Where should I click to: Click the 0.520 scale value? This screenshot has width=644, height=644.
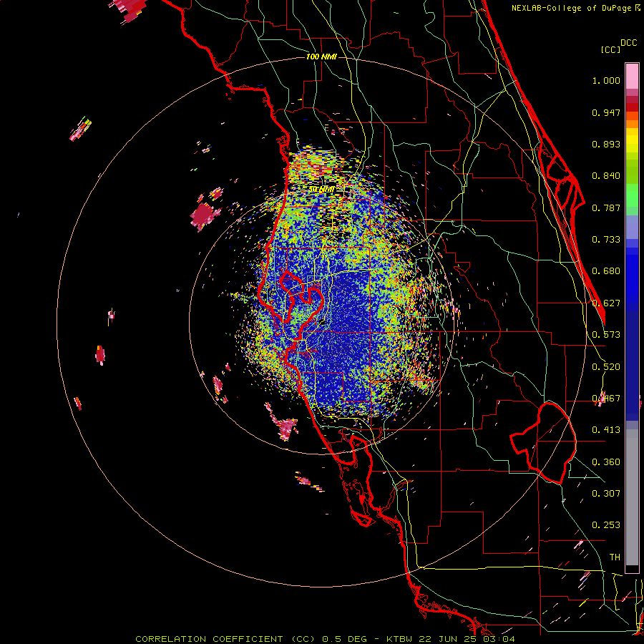(x=606, y=367)
